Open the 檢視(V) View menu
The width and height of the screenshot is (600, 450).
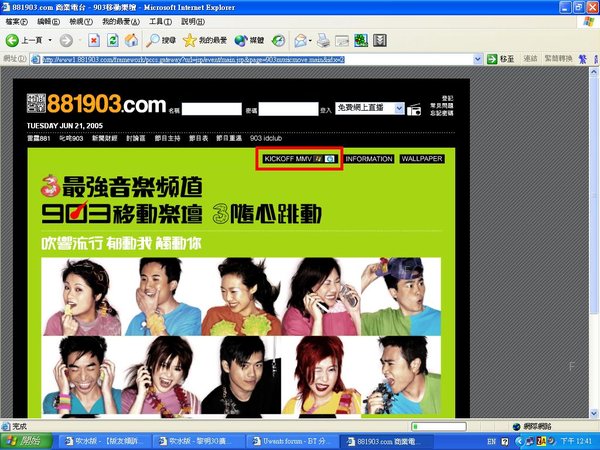81,22
